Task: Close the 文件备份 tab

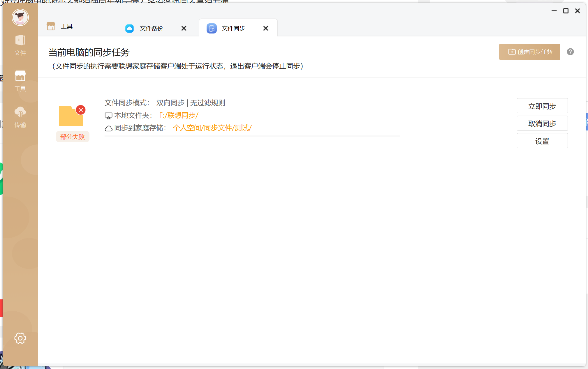Action: [x=184, y=28]
